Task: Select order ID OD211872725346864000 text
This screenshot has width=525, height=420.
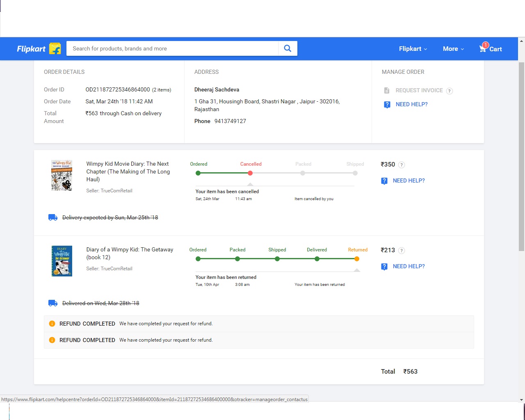Action: coord(118,89)
